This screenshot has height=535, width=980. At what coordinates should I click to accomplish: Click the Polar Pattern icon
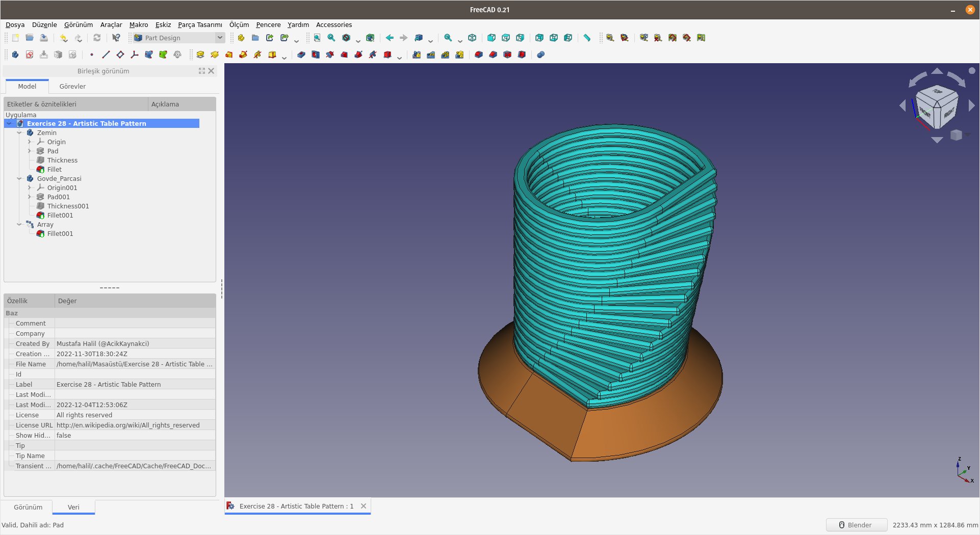(445, 55)
